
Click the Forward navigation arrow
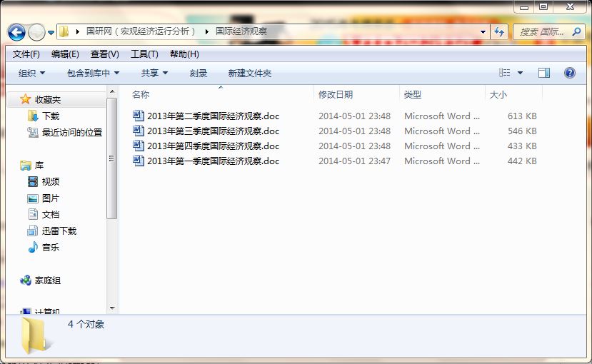[x=36, y=32]
